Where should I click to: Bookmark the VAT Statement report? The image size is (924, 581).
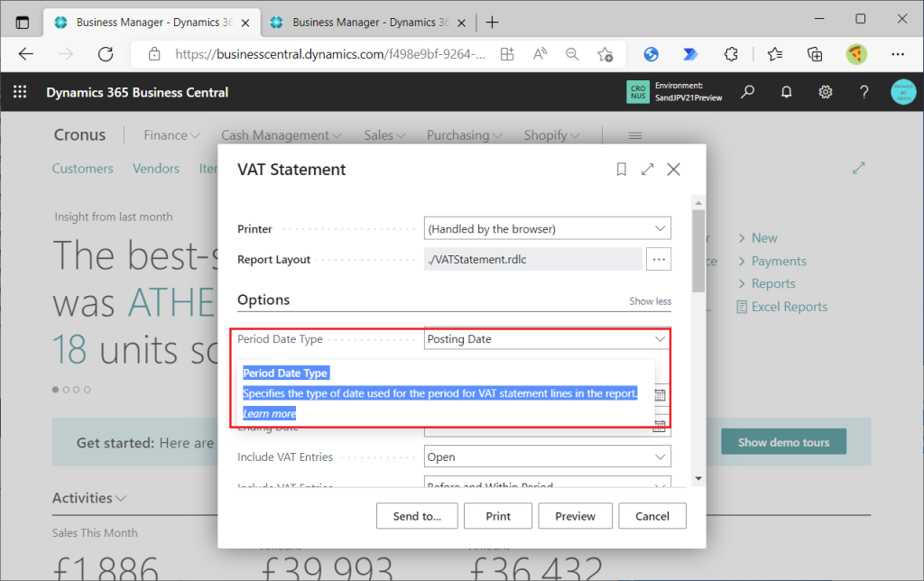tap(621, 170)
